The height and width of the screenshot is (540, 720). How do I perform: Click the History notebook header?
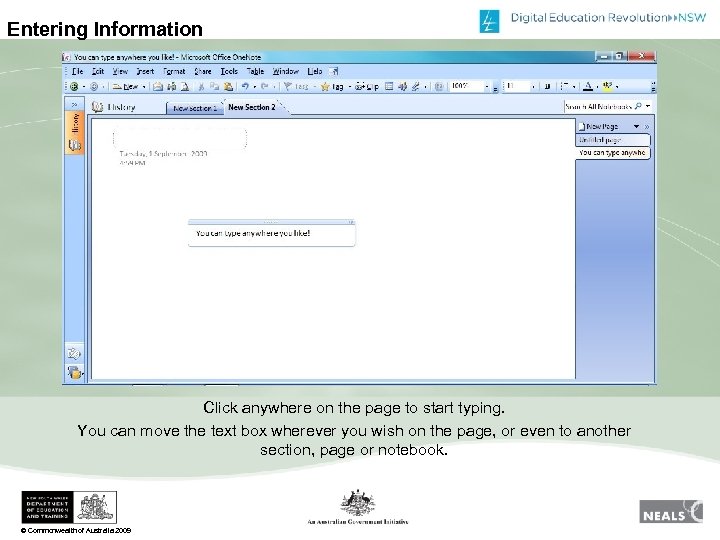(x=113, y=107)
